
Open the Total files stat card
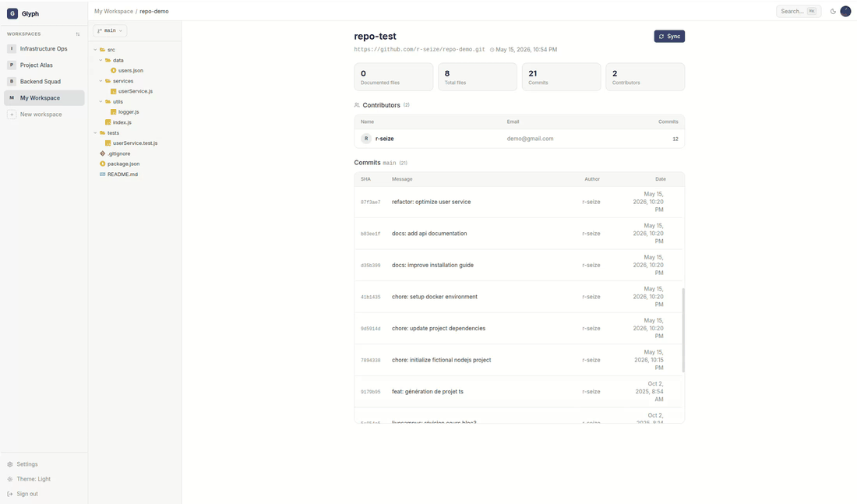477,76
